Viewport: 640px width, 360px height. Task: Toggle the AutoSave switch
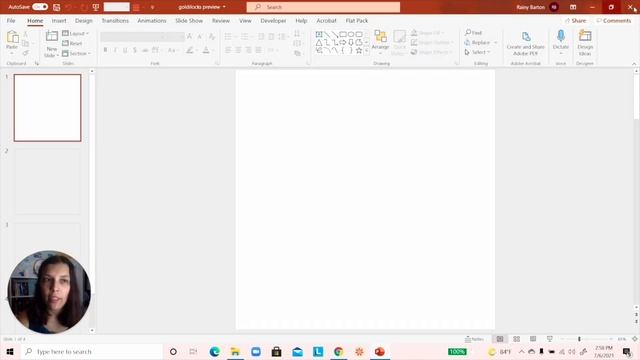[40, 7]
